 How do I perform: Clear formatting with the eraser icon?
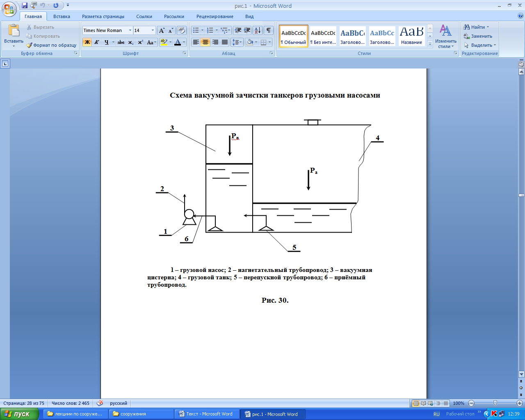[182, 30]
